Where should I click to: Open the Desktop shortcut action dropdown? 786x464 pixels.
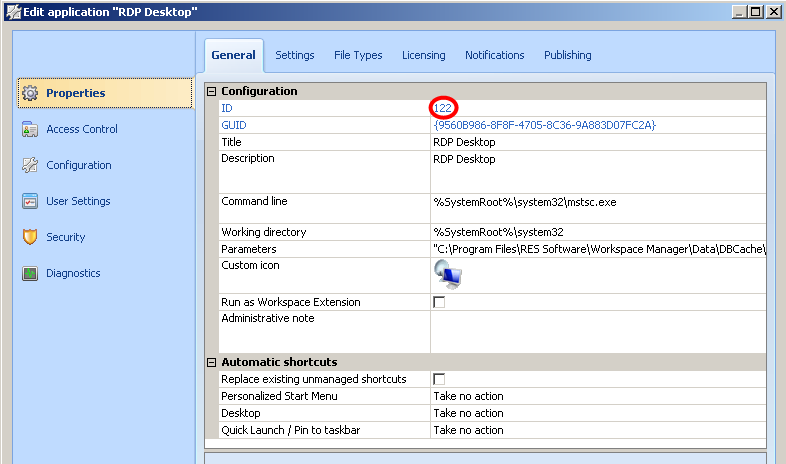point(598,413)
